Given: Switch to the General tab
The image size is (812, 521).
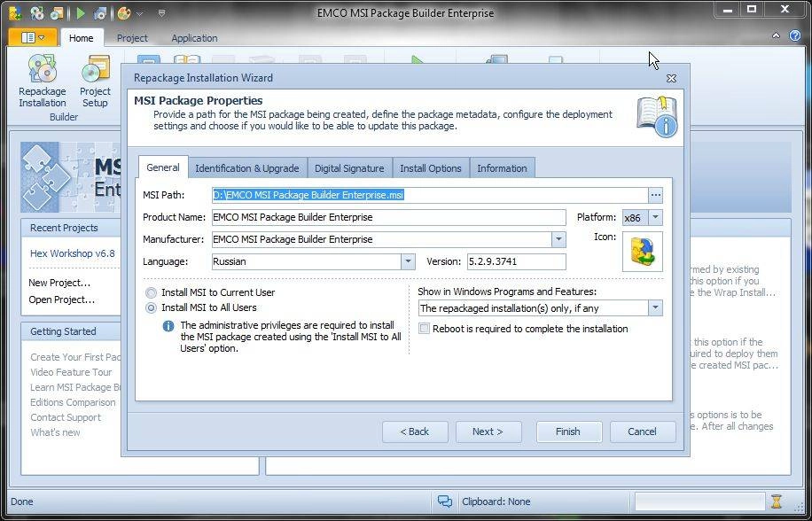Looking at the screenshot, I should (x=162, y=167).
